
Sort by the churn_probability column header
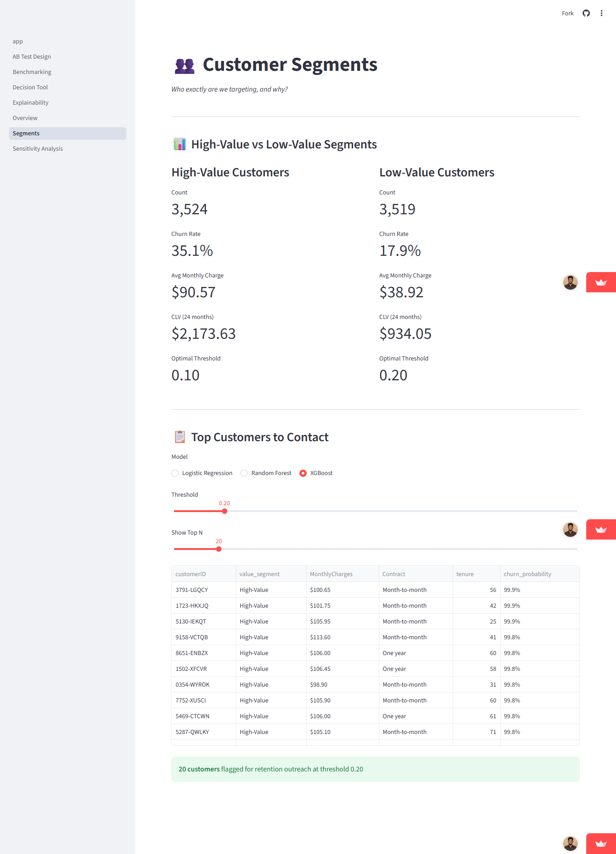click(x=540, y=574)
